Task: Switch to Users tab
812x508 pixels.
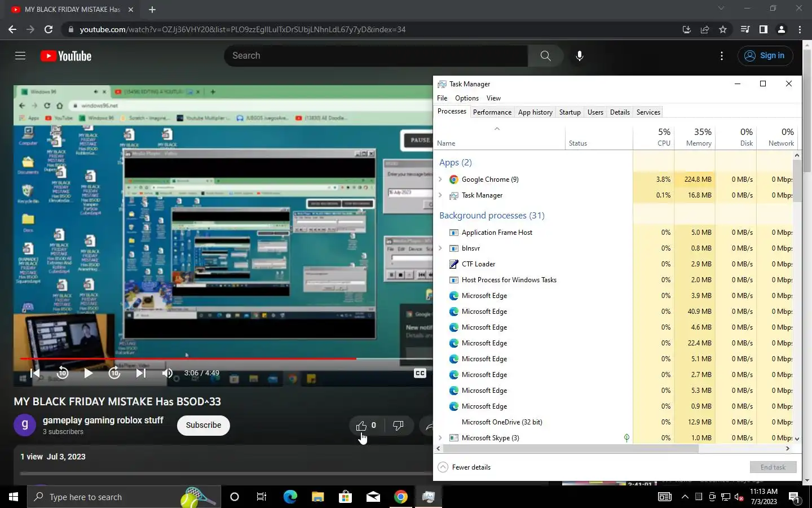Action: (x=595, y=112)
